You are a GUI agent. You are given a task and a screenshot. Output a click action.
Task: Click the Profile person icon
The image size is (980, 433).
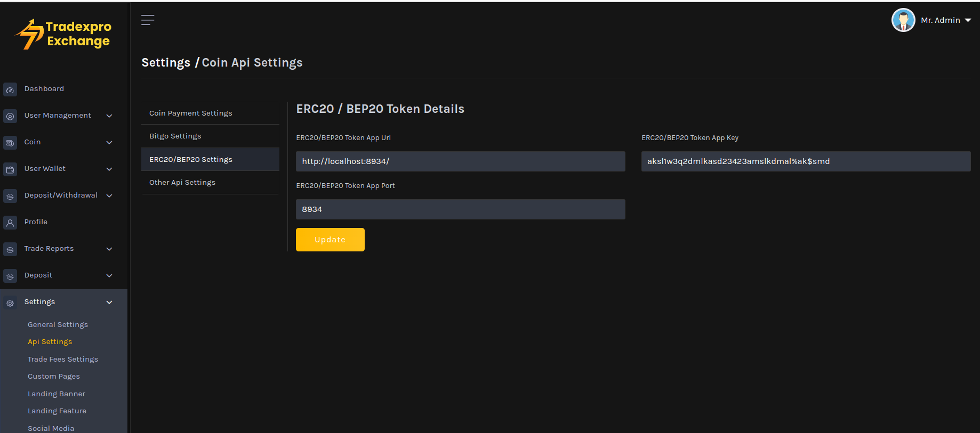pyautogui.click(x=10, y=223)
